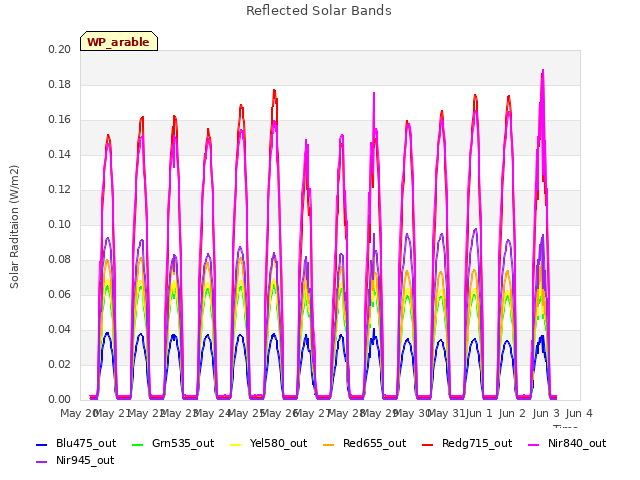Click the Grn535_out legend entry
This screenshot has width=640, height=480.
click(173, 443)
